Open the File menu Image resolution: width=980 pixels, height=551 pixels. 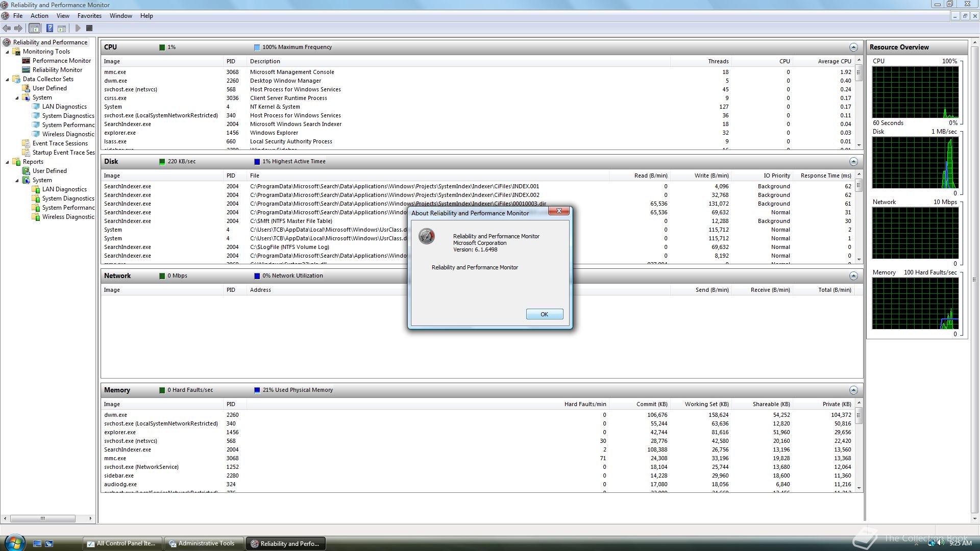coord(18,16)
